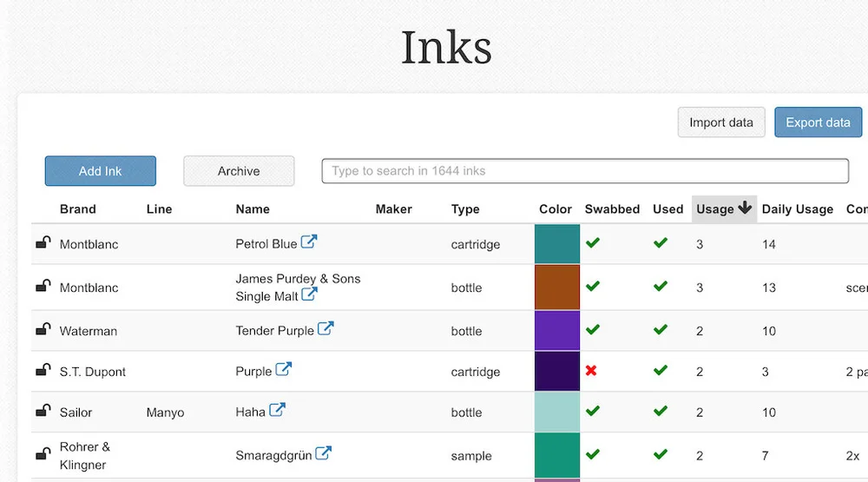Click the Add Ink button
Screen dimensions: 868x482
pyautogui.click(x=100, y=170)
